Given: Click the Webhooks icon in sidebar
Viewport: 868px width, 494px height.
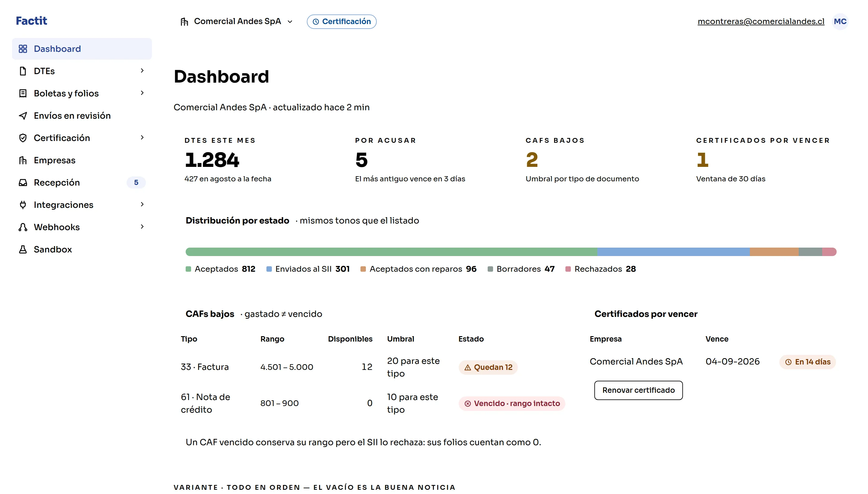Looking at the screenshot, I should [x=23, y=227].
